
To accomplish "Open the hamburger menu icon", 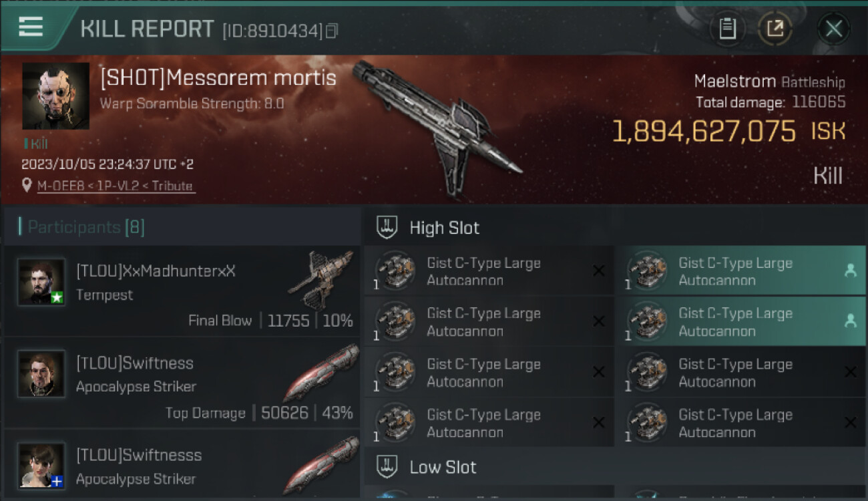I will click(x=31, y=27).
